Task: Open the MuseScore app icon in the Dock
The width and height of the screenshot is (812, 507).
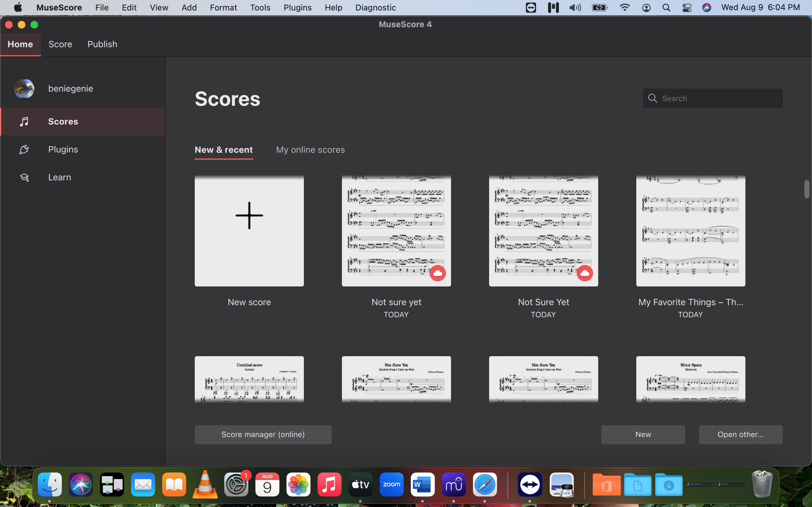Action: click(453, 485)
